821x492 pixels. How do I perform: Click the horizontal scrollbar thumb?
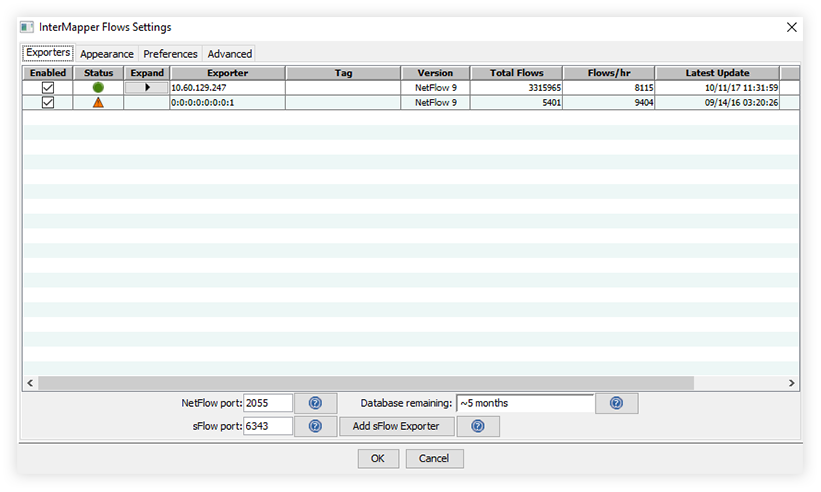[x=366, y=383]
